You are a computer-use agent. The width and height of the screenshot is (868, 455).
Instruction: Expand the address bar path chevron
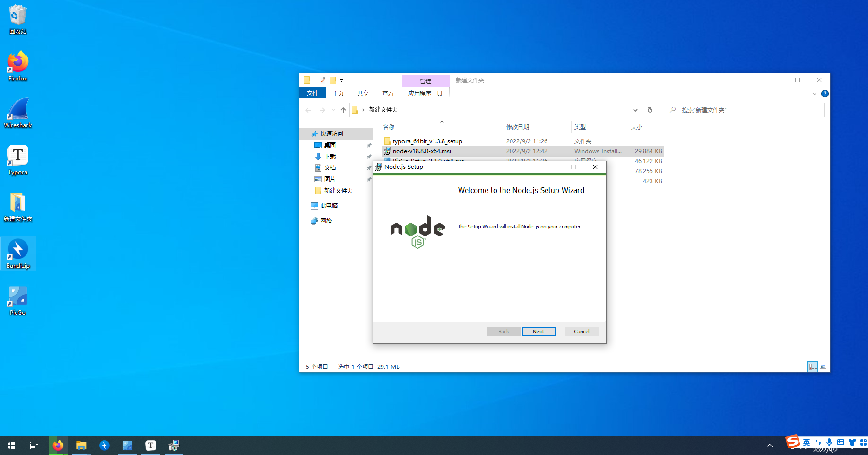point(363,110)
